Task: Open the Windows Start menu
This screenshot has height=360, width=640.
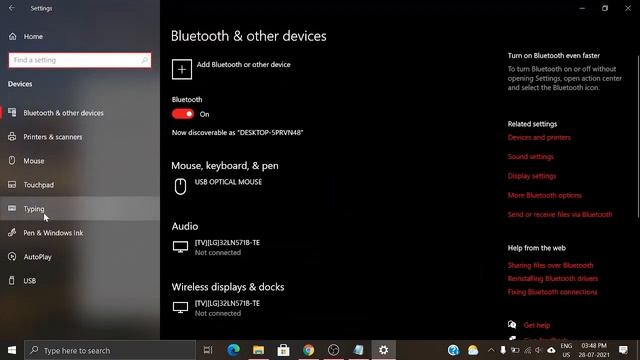Action: click(12, 350)
